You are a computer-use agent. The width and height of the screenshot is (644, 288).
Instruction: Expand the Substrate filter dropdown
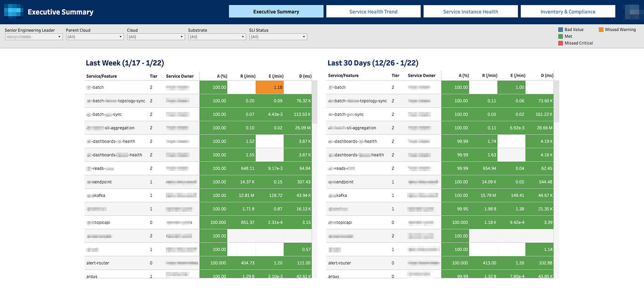pos(217,37)
